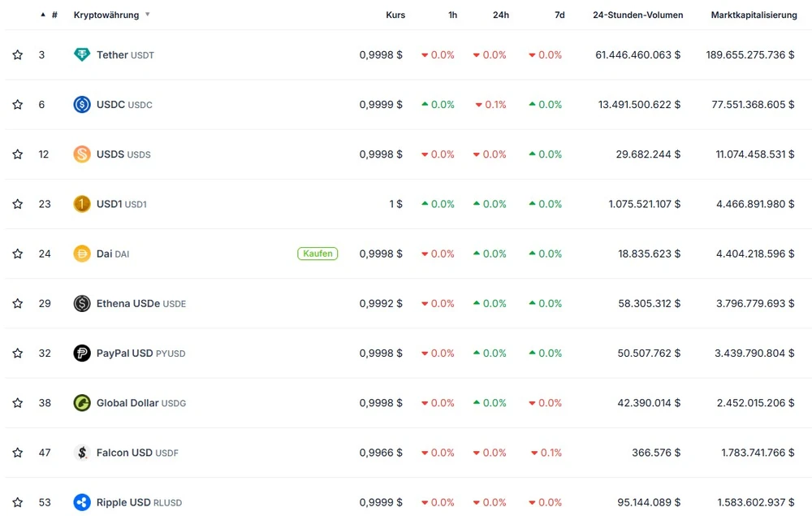Click the Falcon USD coin logo

pos(81,453)
